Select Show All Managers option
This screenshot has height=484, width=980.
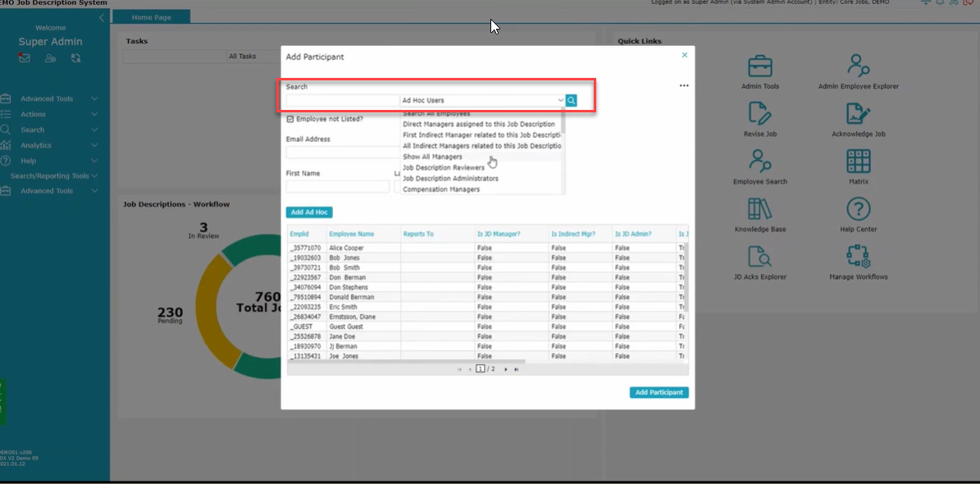[432, 157]
